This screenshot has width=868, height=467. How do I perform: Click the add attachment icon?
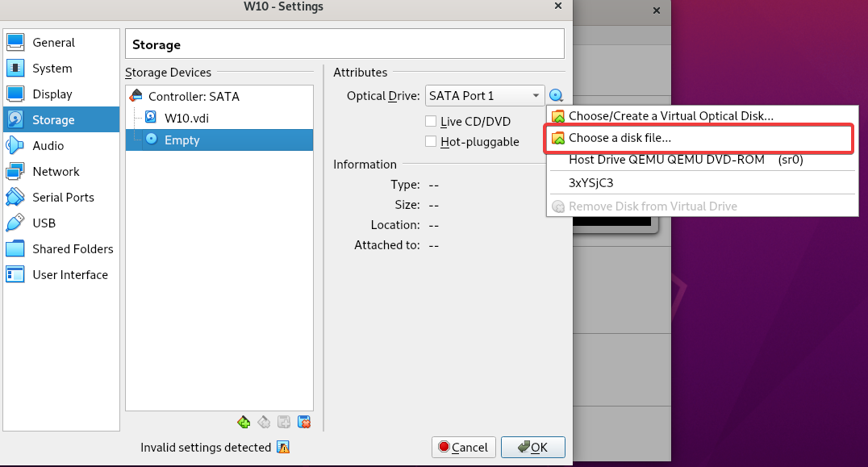click(x=284, y=422)
